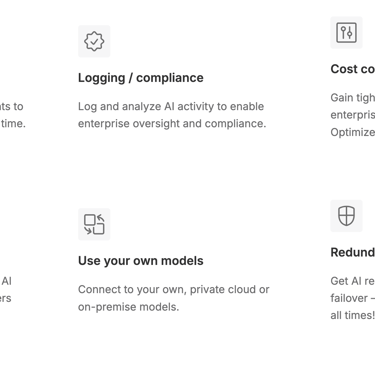Select the 'on-premise models.' text
The height and width of the screenshot is (366, 375).
pyautogui.click(x=128, y=307)
